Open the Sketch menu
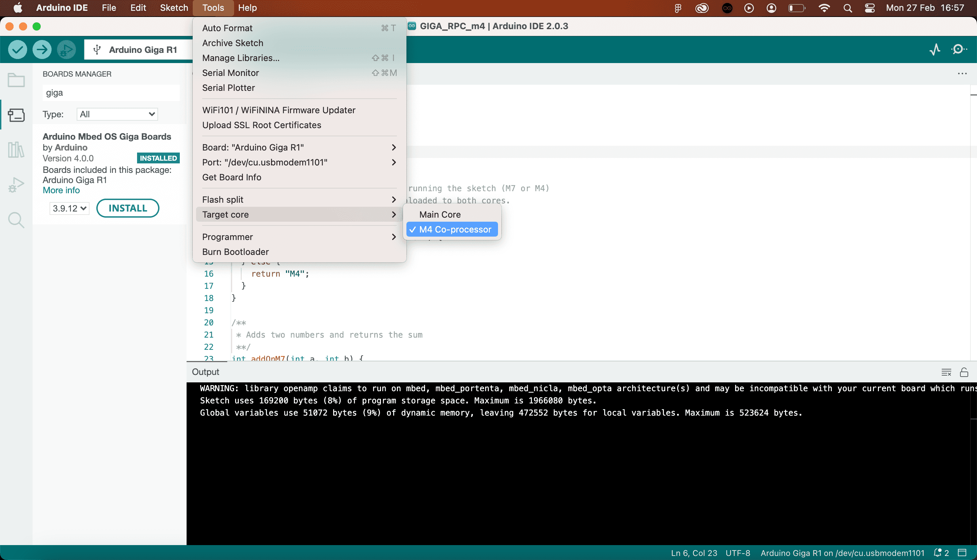Viewport: 977px width, 560px height. click(174, 8)
